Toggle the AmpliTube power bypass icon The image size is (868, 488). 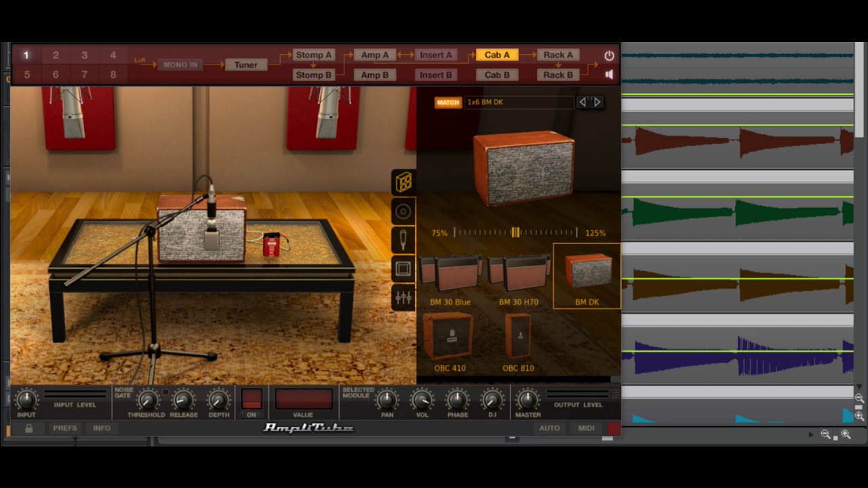tap(609, 56)
